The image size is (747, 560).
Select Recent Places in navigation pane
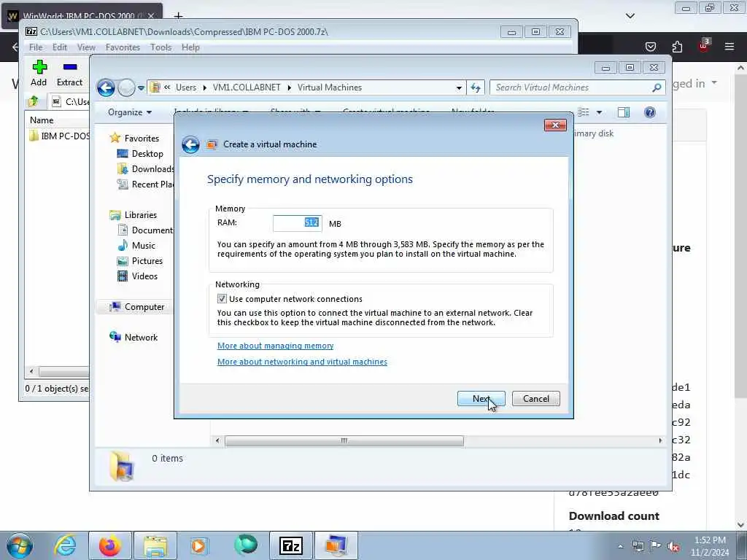146,184
